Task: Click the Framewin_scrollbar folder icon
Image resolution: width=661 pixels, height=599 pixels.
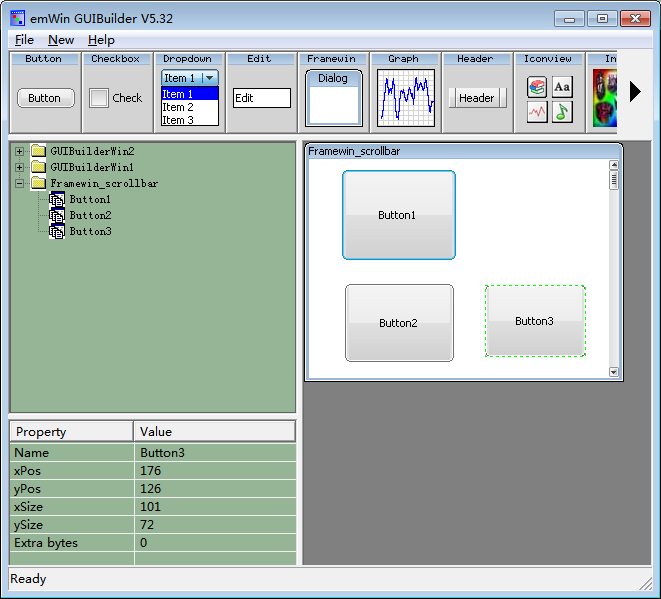Action: [x=38, y=183]
